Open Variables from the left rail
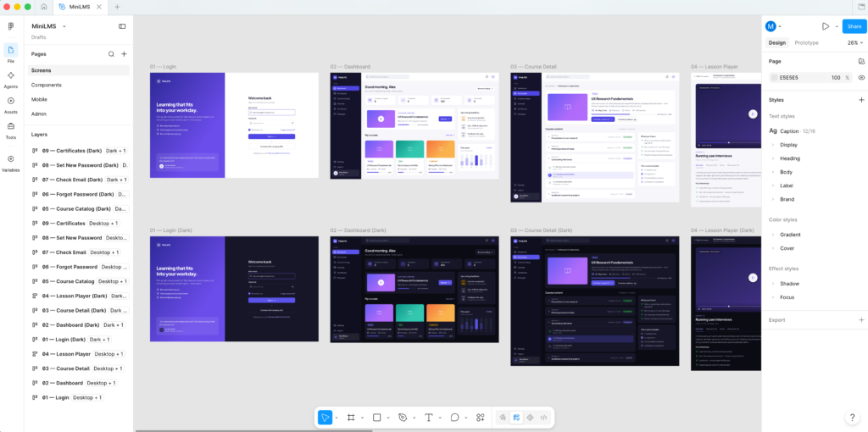 pos(10,163)
